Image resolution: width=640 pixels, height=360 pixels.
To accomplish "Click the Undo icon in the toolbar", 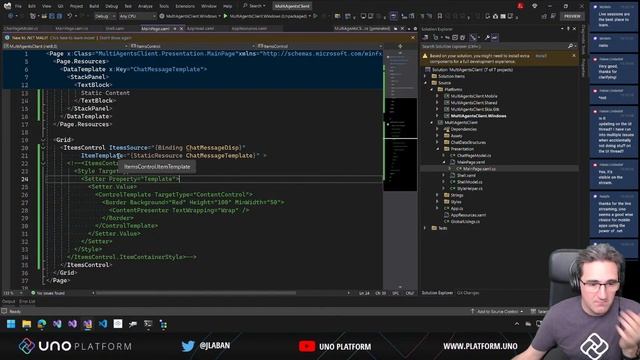I will coord(70,16).
